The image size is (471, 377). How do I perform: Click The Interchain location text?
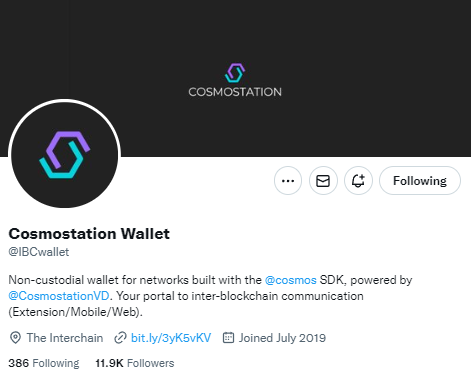(65, 338)
